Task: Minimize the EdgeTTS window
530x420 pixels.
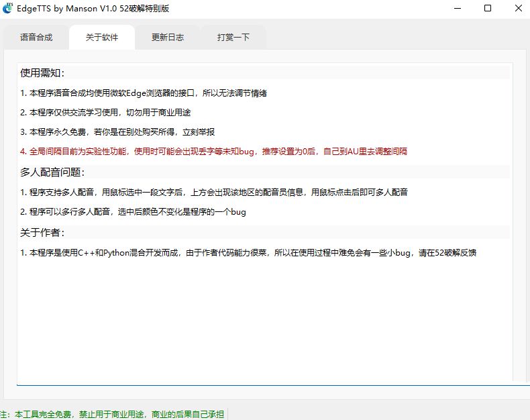Action: tap(458, 8)
